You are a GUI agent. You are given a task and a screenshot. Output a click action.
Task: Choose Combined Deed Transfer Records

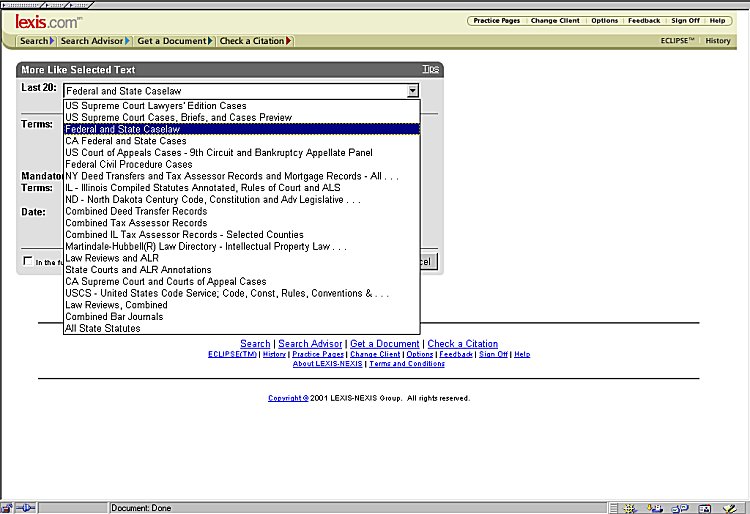point(242,211)
